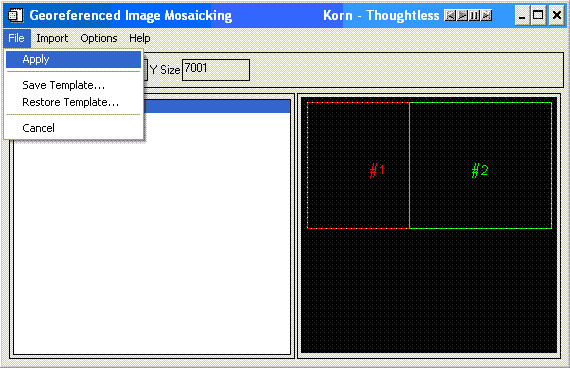Image resolution: width=570 pixels, height=368 pixels.
Task: Choose Cancel in the File menu
Action: coord(73,128)
